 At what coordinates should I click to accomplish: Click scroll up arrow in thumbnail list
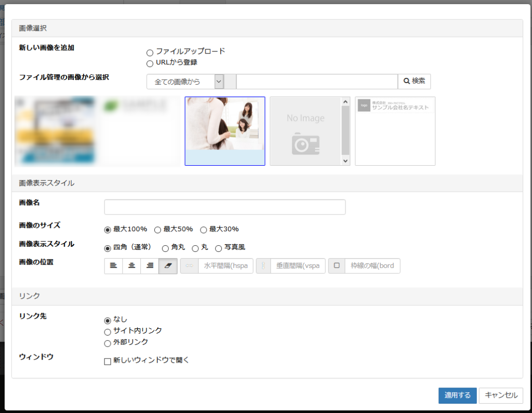(x=345, y=102)
